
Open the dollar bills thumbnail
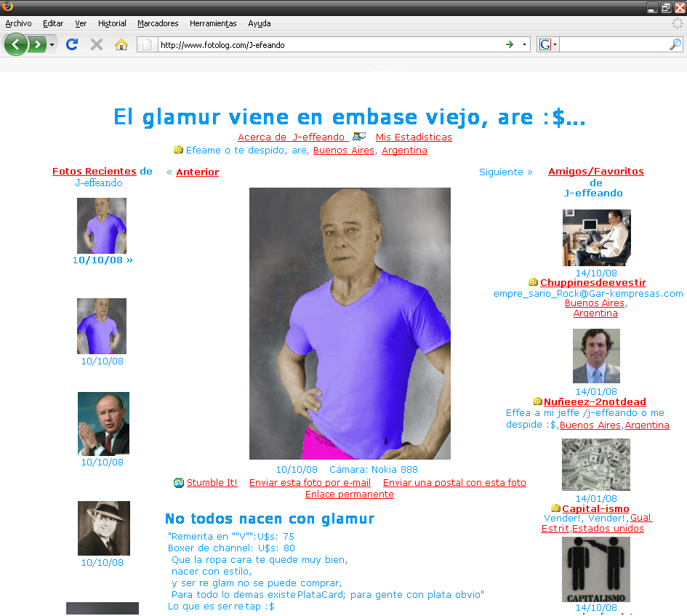coord(596,465)
